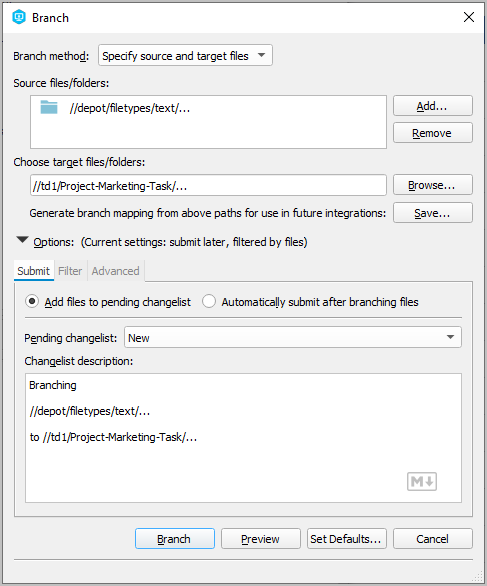Click the Remove button
The width and height of the screenshot is (487, 586).
pos(432,133)
